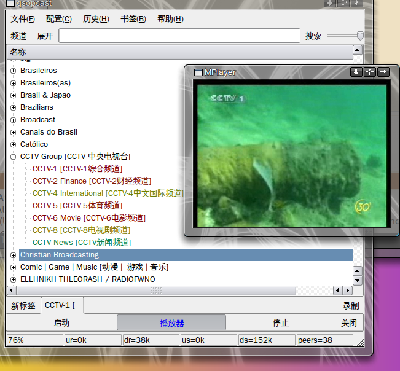Open the 帮助 (Help) menu

pyautogui.click(x=170, y=19)
